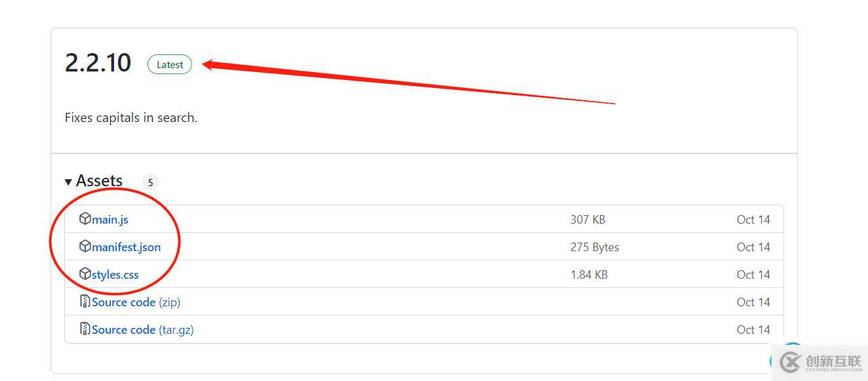This screenshot has width=868, height=381.
Task: Collapse the Assets section triangle
Action: (x=68, y=182)
